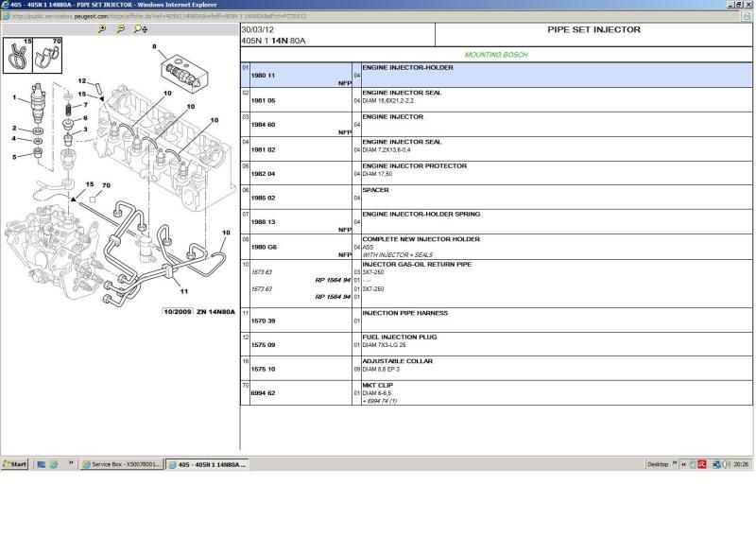
Task: Zoom in on the parts diagram
Action: (x=102, y=29)
